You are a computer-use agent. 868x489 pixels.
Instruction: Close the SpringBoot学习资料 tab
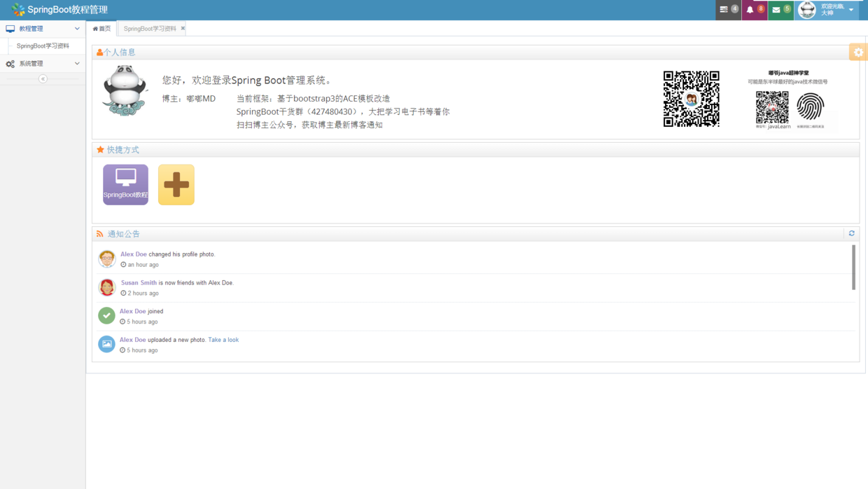(x=183, y=29)
